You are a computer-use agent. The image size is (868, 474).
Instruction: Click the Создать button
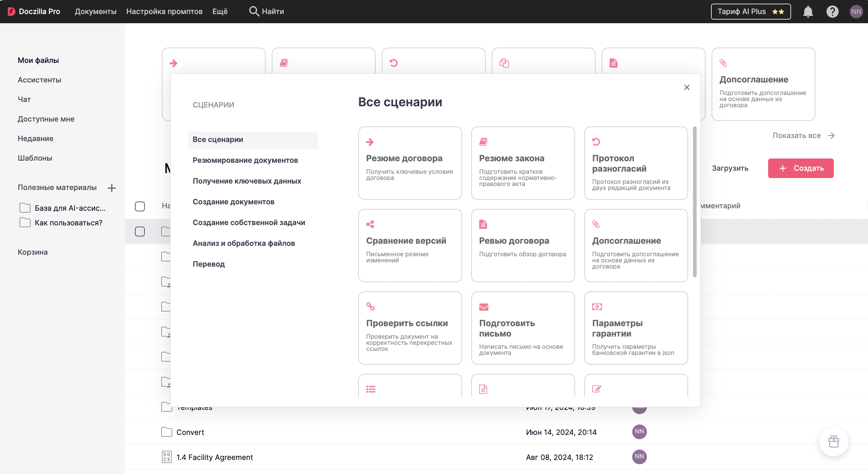801,168
